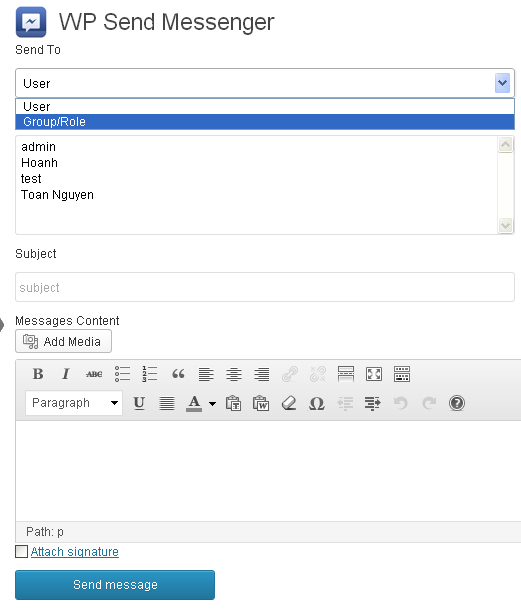Viewport: 521px width, 612px height.
Task: Justify text alignment (full)
Action: [167, 403]
